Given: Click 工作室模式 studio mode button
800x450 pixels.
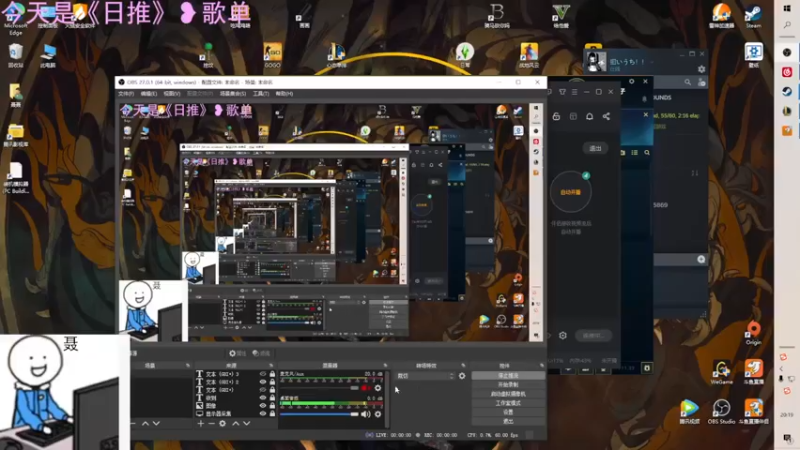Looking at the screenshot, I should (508, 403).
